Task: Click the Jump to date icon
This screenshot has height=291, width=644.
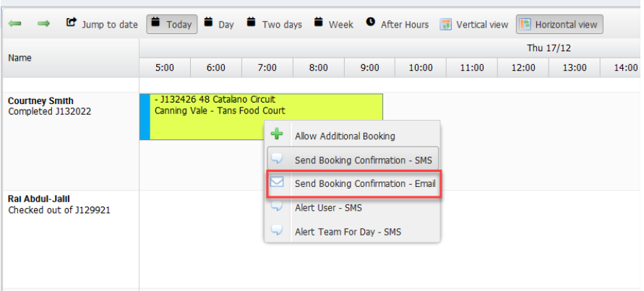Action: click(x=72, y=23)
